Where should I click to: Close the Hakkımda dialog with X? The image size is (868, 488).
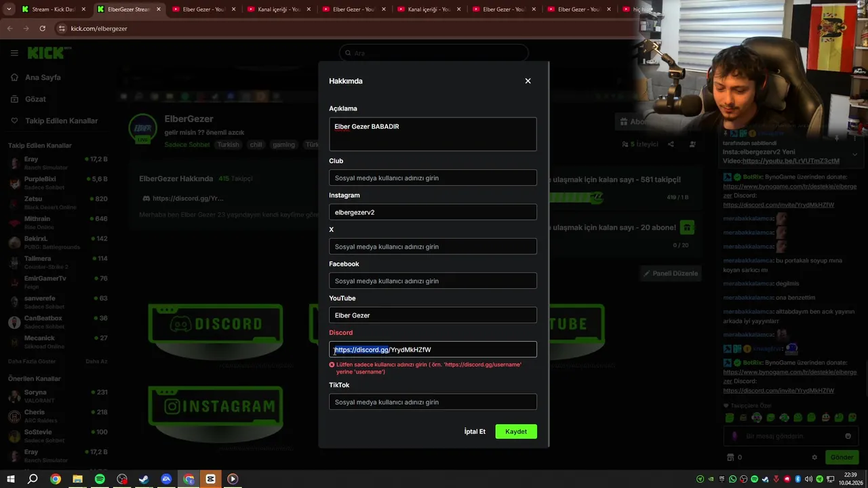pos(528,81)
